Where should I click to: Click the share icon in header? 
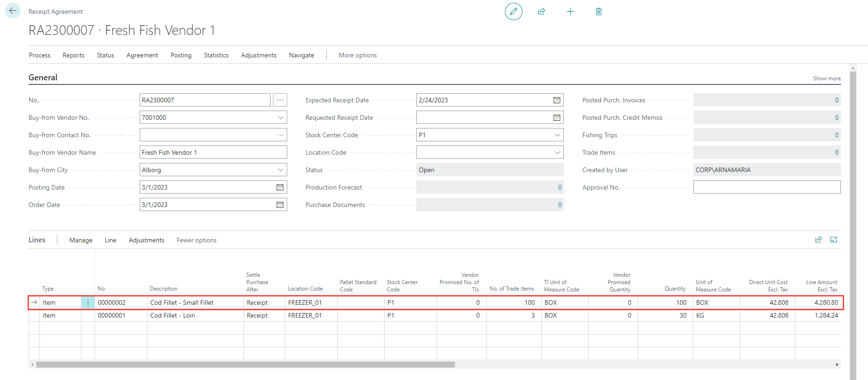[542, 11]
